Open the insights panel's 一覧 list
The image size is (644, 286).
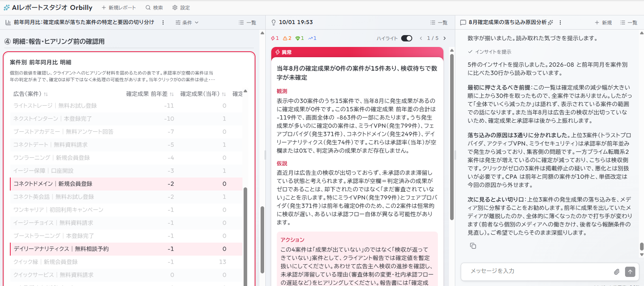(x=439, y=22)
